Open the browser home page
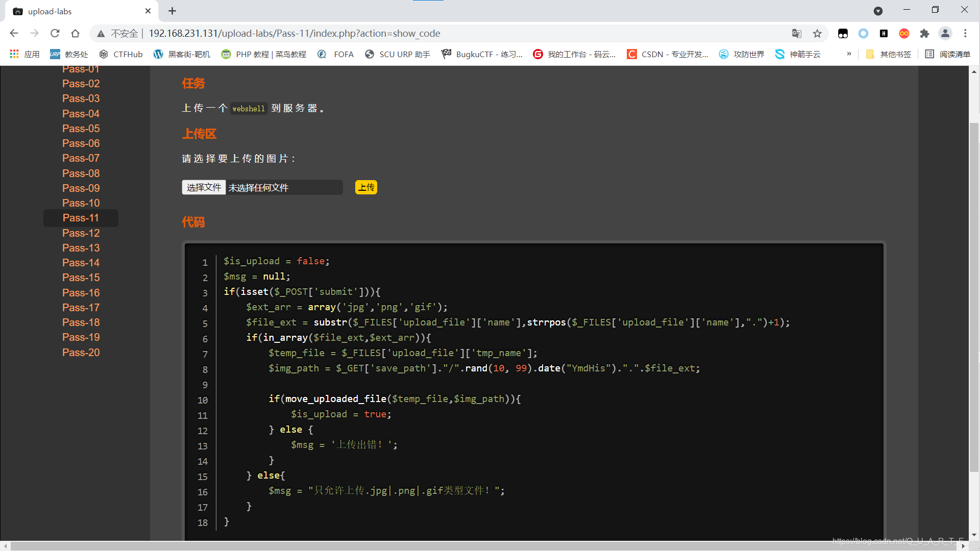The width and height of the screenshot is (980, 551). [76, 33]
